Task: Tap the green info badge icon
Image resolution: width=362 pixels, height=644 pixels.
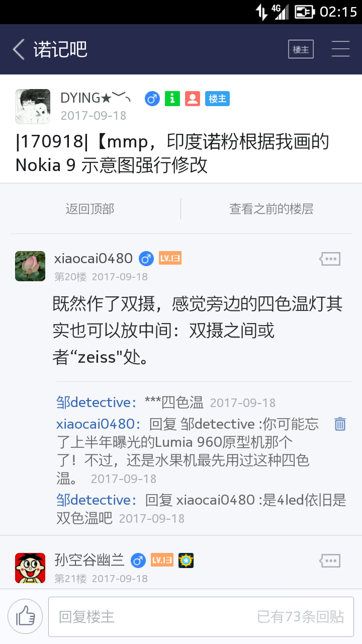Action: [x=172, y=99]
